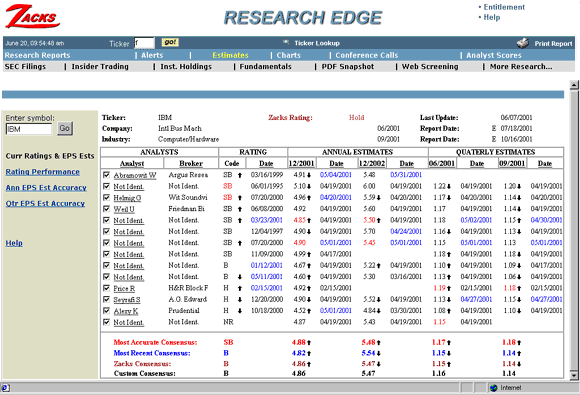Open the Alerts menu item

(x=152, y=55)
